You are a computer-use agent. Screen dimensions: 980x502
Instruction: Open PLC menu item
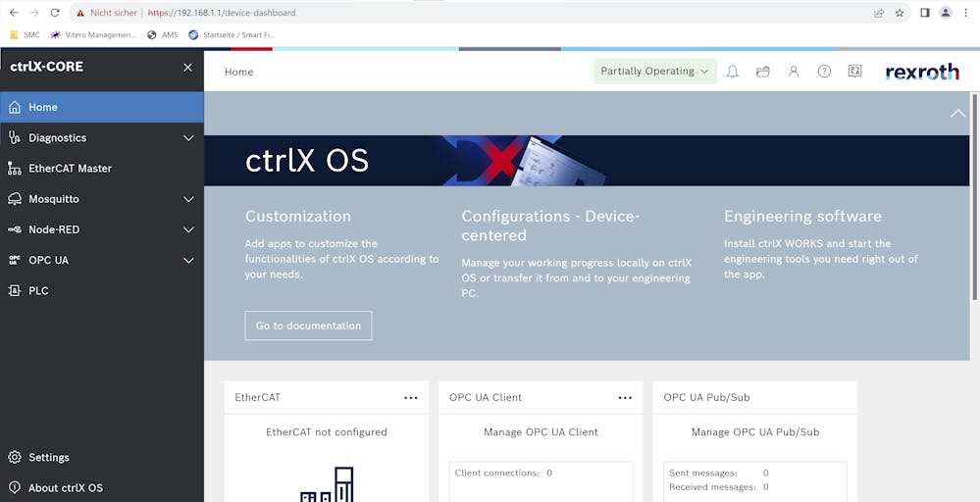click(102, 291)
